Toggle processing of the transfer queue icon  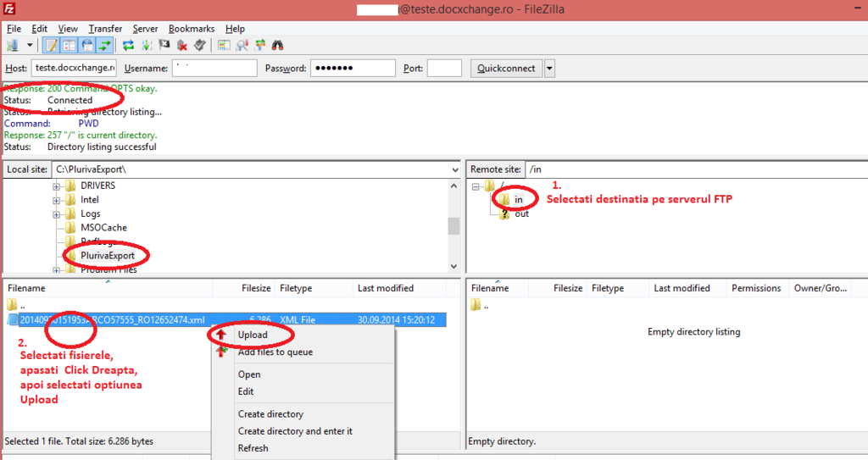147,45
